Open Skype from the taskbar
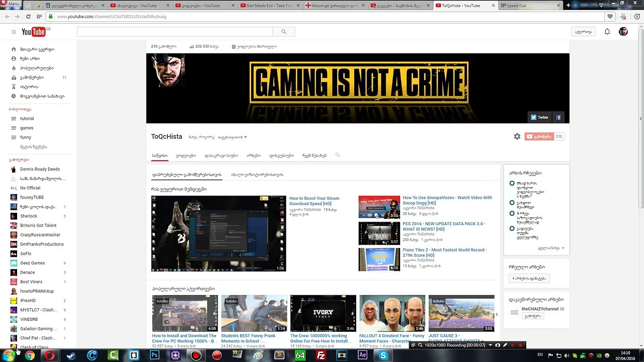The image size is (644, 362). tap(383, 355)
